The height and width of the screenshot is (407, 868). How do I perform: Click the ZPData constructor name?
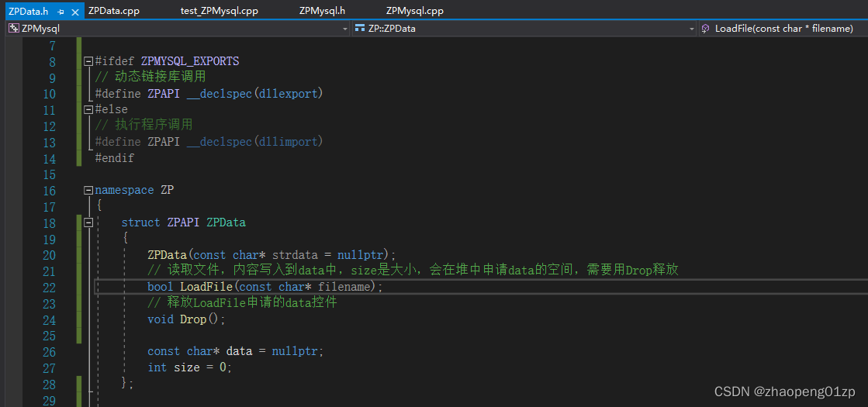168,255
